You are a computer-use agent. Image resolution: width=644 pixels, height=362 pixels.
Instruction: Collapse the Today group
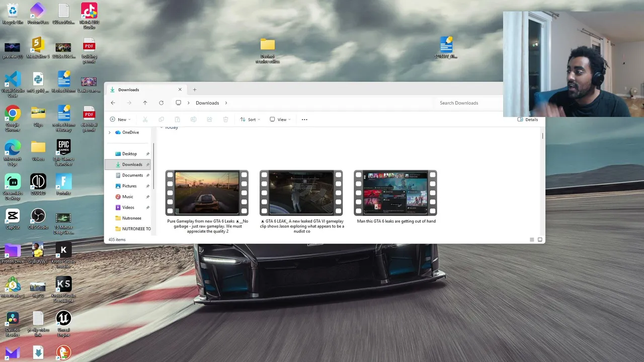coord(161,128)
